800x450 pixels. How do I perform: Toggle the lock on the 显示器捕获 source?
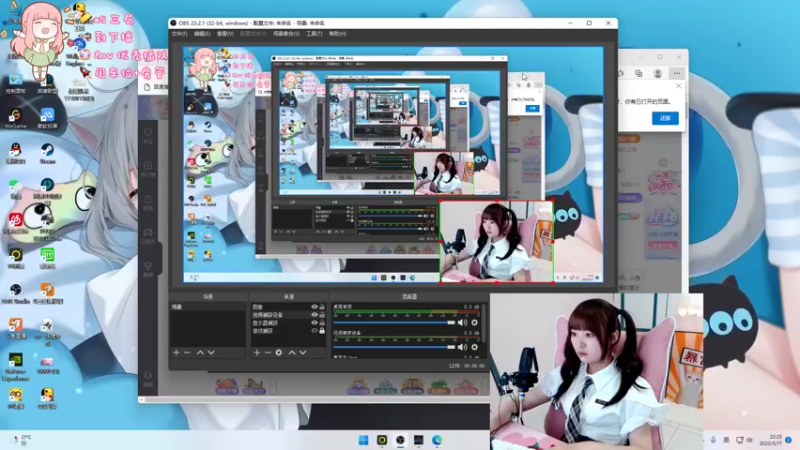(x=322, y=323)
